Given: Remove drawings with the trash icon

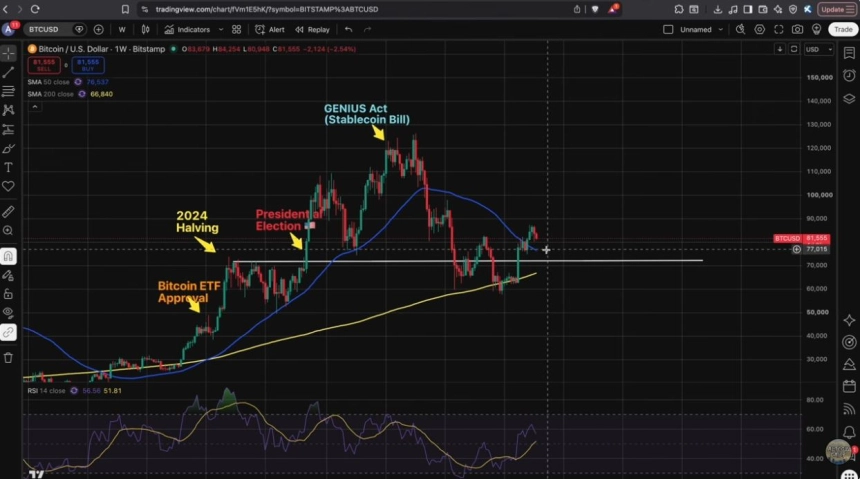Looking at the screenshot, I should click(8, 358).
